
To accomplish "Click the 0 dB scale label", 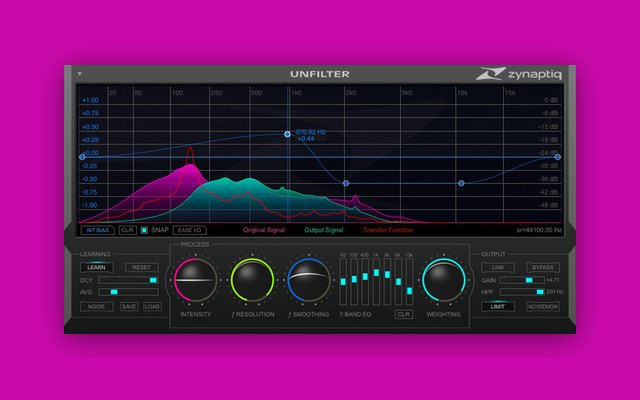I will tap(551, 100).
